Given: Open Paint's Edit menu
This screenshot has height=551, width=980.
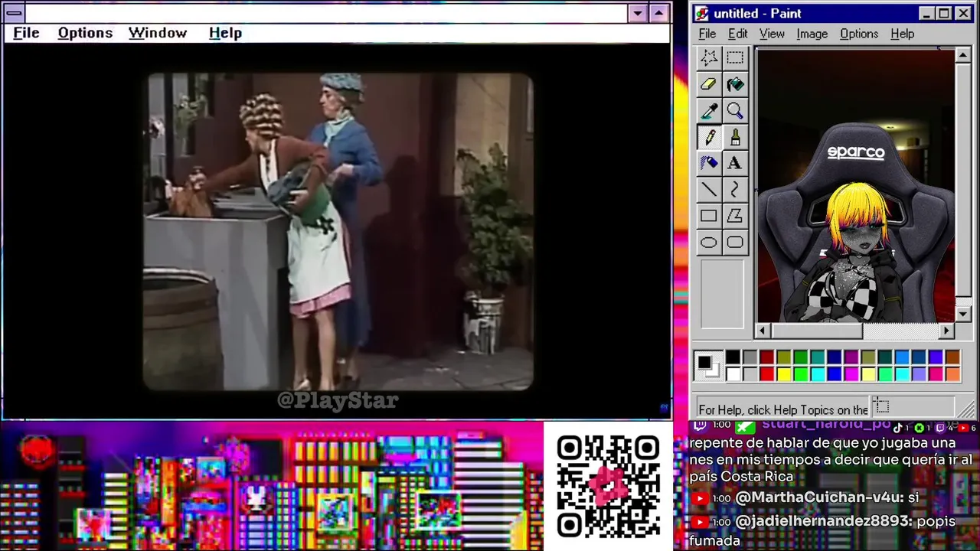Looking at the screenshot, I should [738, 34].
